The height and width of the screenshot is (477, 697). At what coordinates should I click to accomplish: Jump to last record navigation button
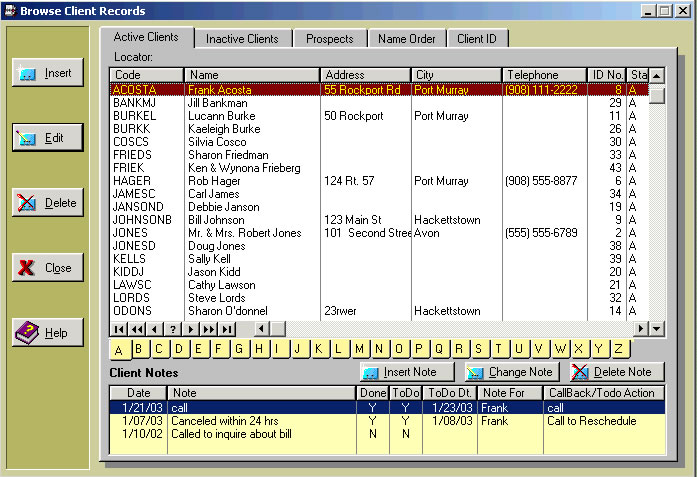click(227, 329)
